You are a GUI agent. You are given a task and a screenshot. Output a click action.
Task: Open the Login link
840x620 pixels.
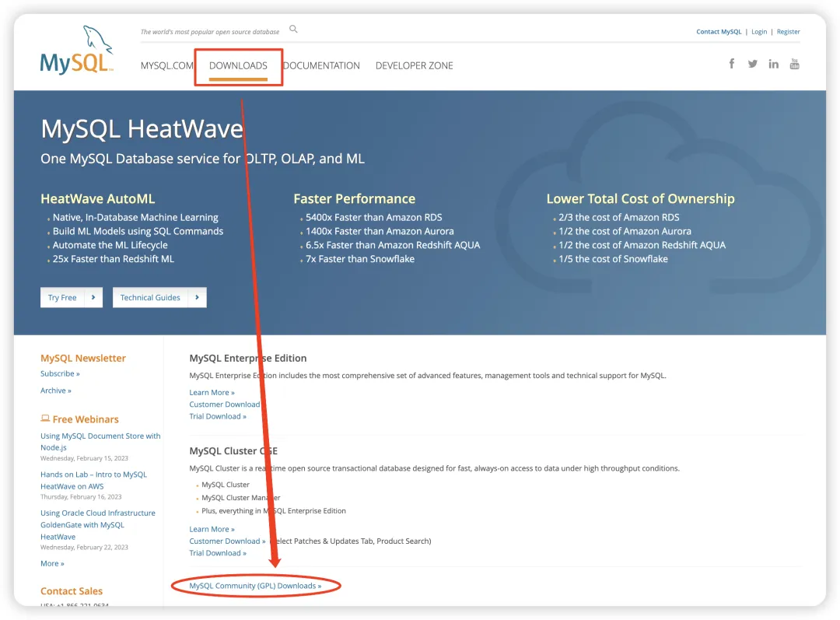pyautogui.click(x=759, y=32)
